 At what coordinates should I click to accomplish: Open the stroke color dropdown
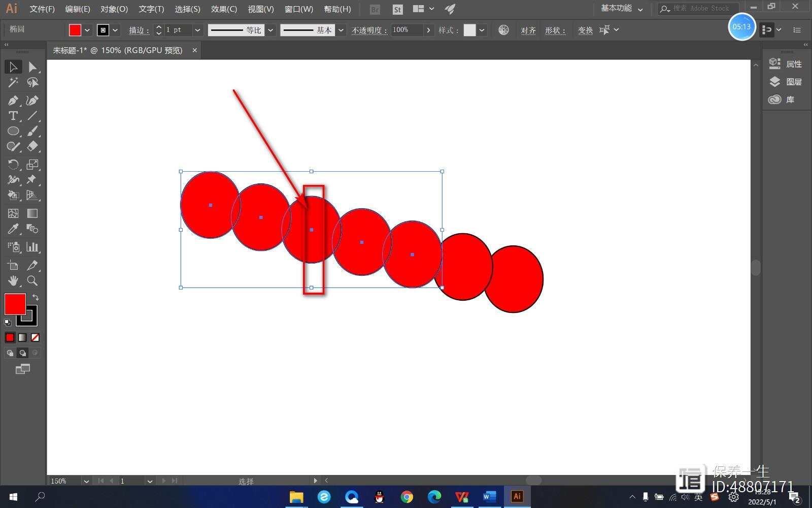tap(115, 30)
